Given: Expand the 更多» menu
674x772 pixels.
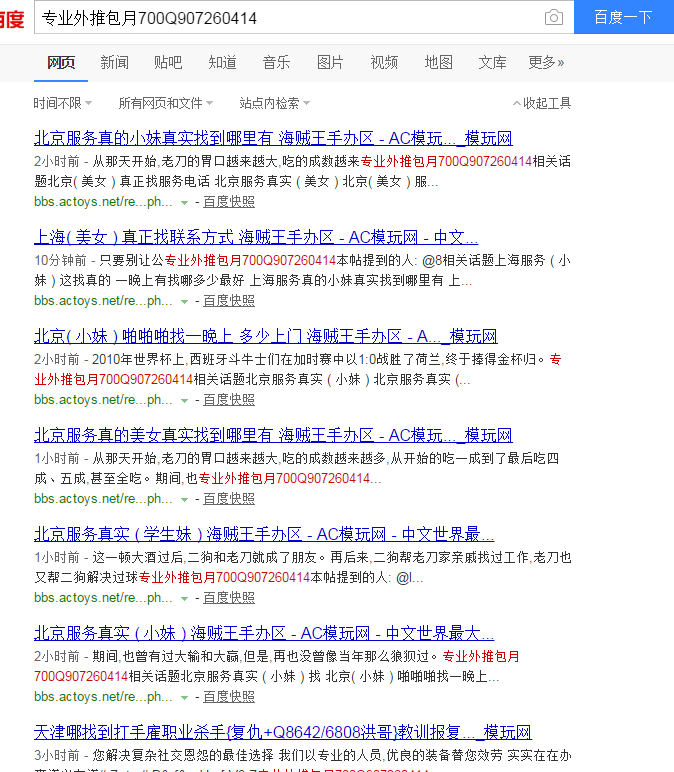Looking at the screenshot, I should tap(546, 63).
